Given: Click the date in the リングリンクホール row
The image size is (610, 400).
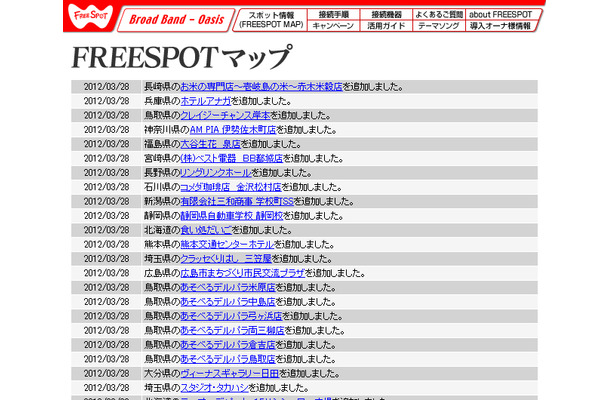Looking at the screenshot, I should pos(106,172).
